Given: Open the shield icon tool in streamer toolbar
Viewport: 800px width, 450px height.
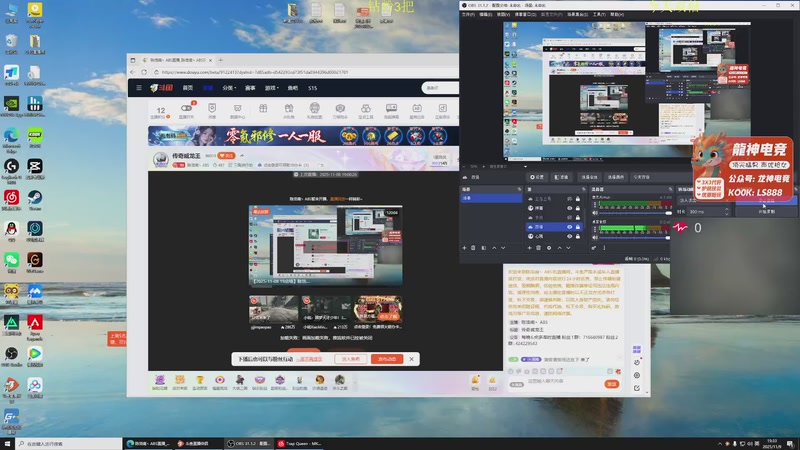Looking at the screenshot, I should click(x=212, y=108).
